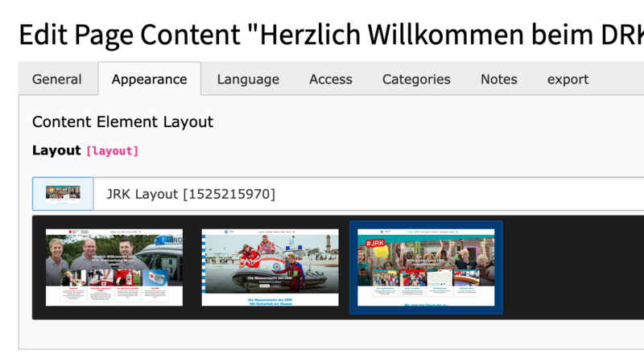This screenshot has width=644, height=362.
Task: Open the Access tab
Action: [331, 79]
